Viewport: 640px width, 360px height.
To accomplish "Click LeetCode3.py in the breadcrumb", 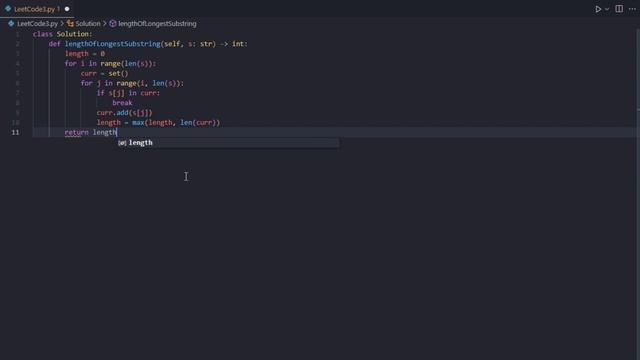I will pos(37,24).
